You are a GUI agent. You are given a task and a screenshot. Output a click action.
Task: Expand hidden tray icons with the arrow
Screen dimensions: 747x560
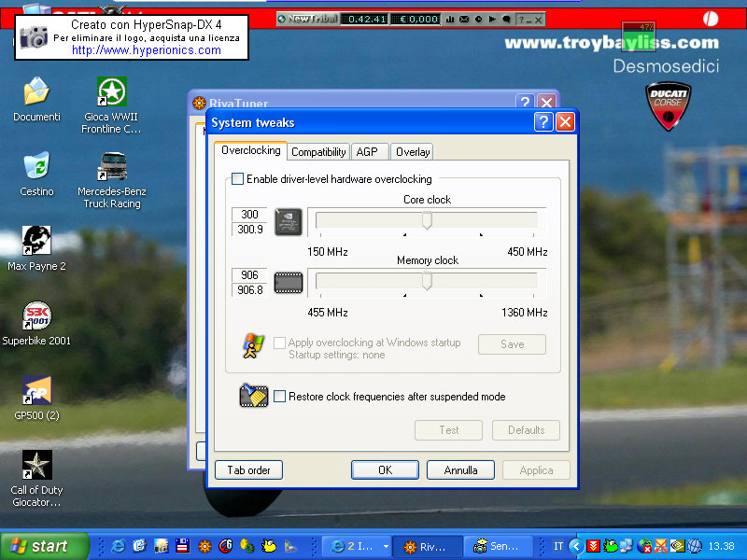[x=576, y=546]
